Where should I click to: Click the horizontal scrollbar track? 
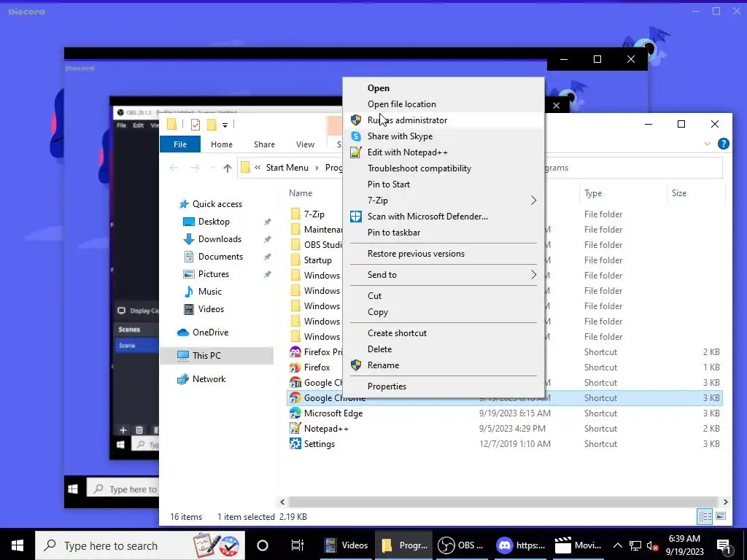(x=503, y=502)
